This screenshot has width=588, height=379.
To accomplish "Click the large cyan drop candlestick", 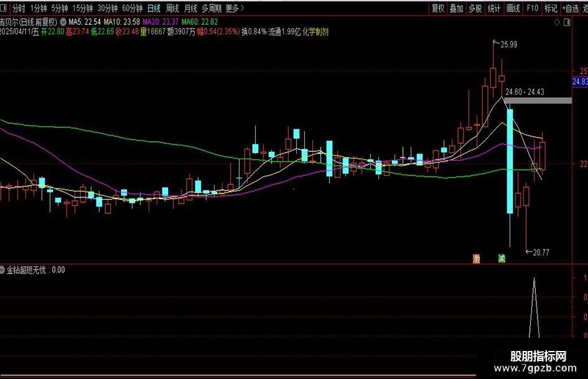I will [510, 161].
